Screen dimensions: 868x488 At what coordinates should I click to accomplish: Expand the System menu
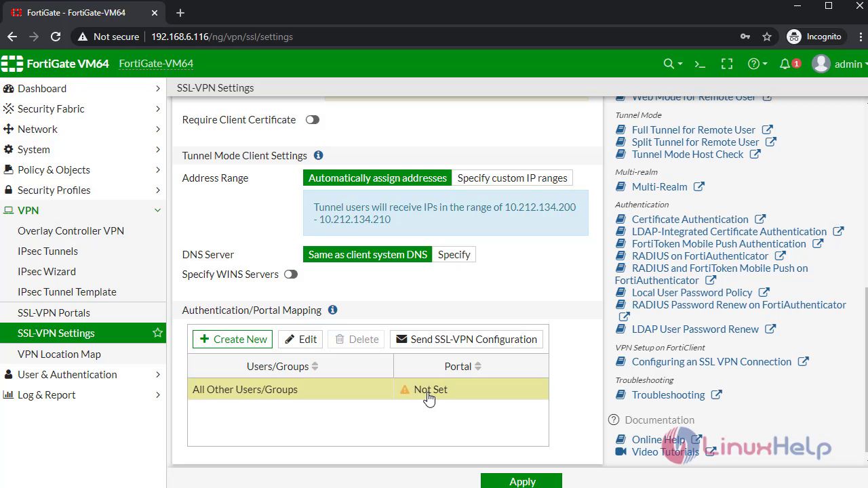[x=83, y=149]
